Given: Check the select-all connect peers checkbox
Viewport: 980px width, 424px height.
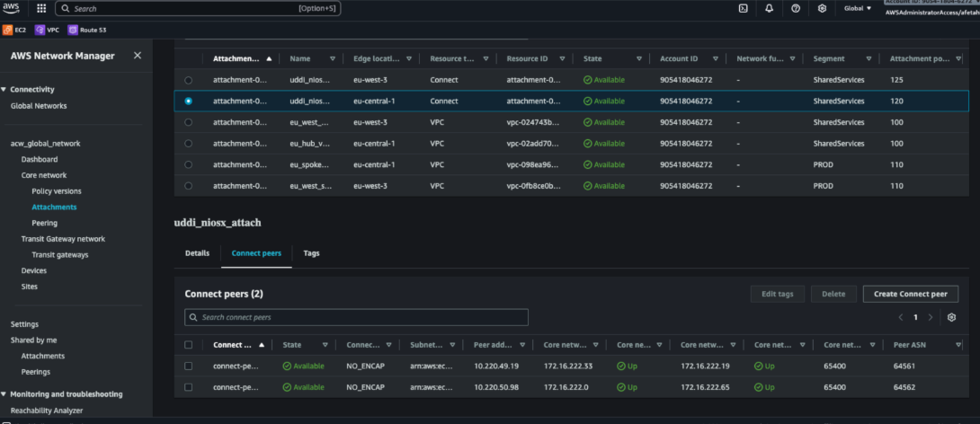Looking at the screenshot, I should pos(188,345).
